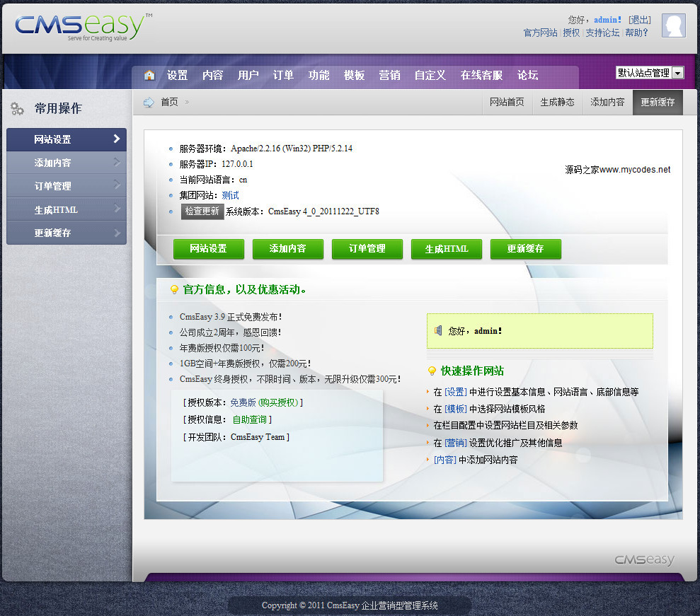Click the 首页 breadcrumb text
The image size is (700, 616).
pyautogui.click(x=170, y=102)
